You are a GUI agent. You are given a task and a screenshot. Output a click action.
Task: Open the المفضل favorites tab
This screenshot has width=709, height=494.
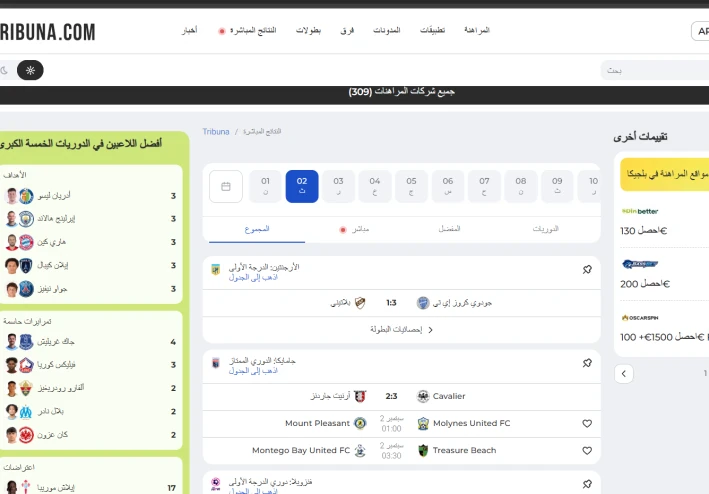tap(449, 229)
